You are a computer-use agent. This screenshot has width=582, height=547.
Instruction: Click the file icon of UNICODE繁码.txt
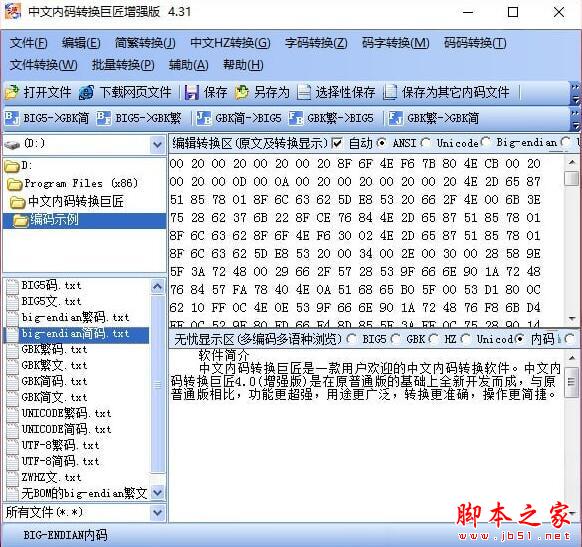tap(13, 414)
